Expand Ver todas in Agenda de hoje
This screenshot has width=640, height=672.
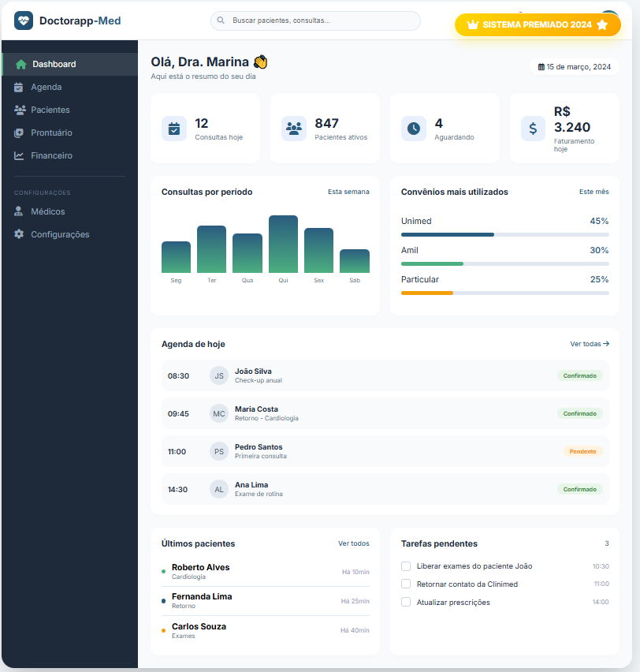click(590, 344)
